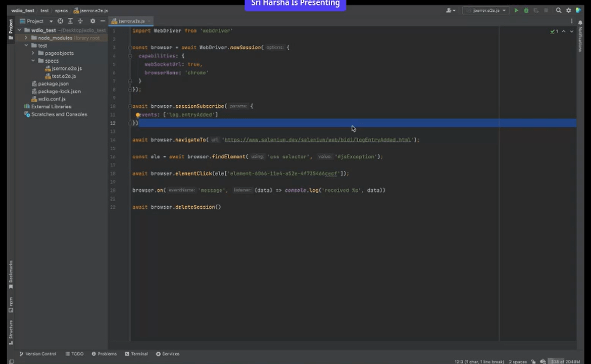Open the IDE Settings gear icon
This screenshot has width=591, height=364.
[567, 10]
